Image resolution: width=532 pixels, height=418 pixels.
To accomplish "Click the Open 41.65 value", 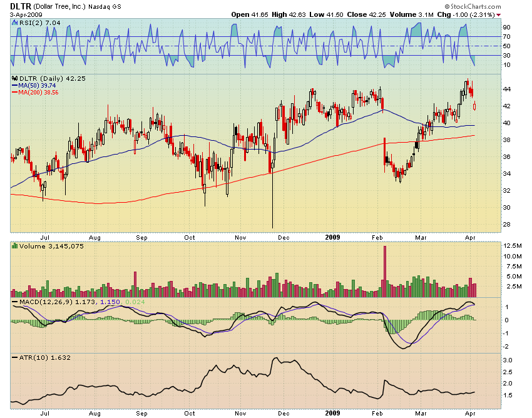I will [250, 14].
